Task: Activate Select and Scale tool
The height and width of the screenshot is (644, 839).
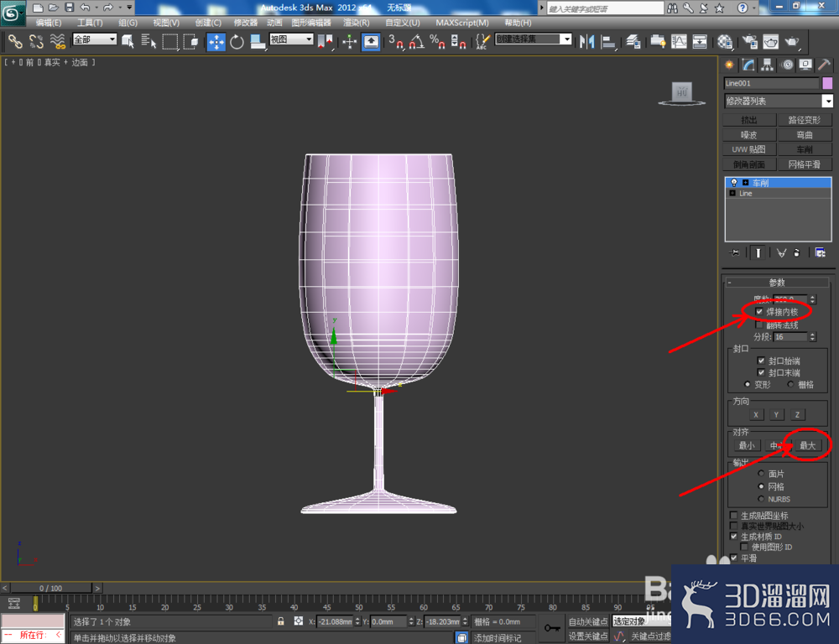Action: (258, 42)
